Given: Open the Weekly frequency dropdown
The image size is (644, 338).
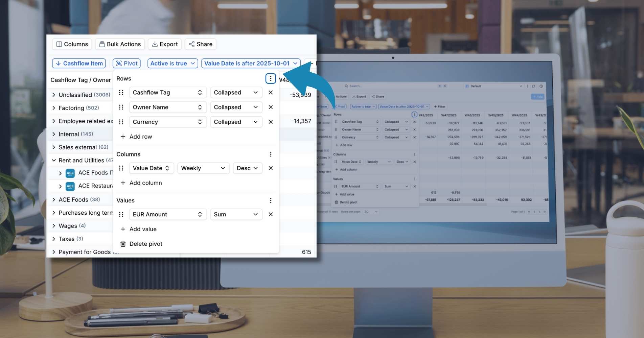Looking at the screenshot, I should tap(203, 168).
